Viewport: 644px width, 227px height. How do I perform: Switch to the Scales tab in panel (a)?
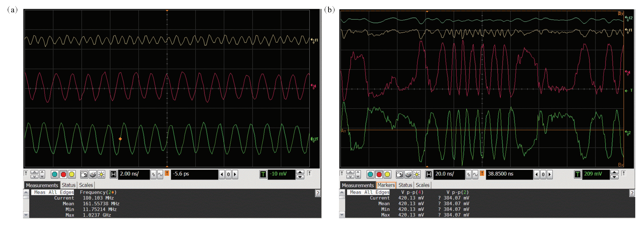86,185
